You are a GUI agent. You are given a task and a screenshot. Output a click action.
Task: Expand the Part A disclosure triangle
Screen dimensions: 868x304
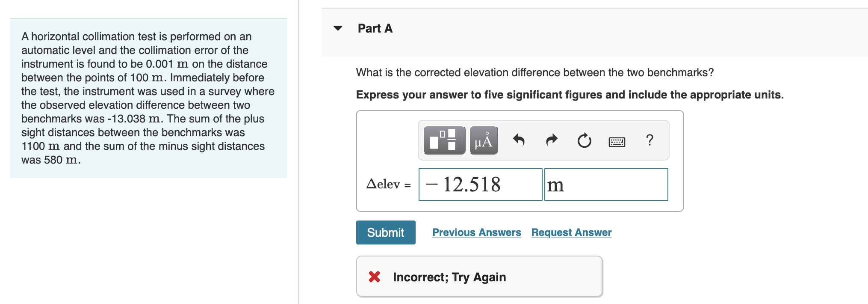[338, 28]
